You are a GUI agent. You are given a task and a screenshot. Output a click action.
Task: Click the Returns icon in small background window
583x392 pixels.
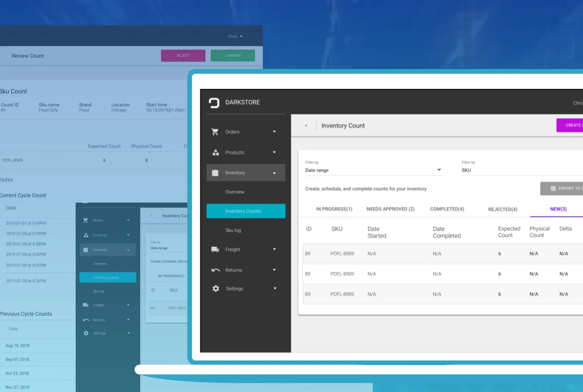coord(86,320)
